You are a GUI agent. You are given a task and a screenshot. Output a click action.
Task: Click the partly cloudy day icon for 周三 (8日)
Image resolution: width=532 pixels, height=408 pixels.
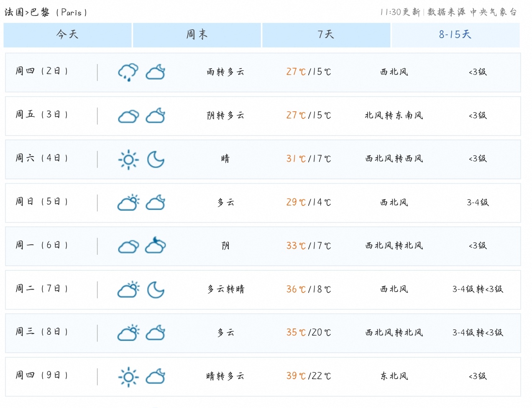128,333
